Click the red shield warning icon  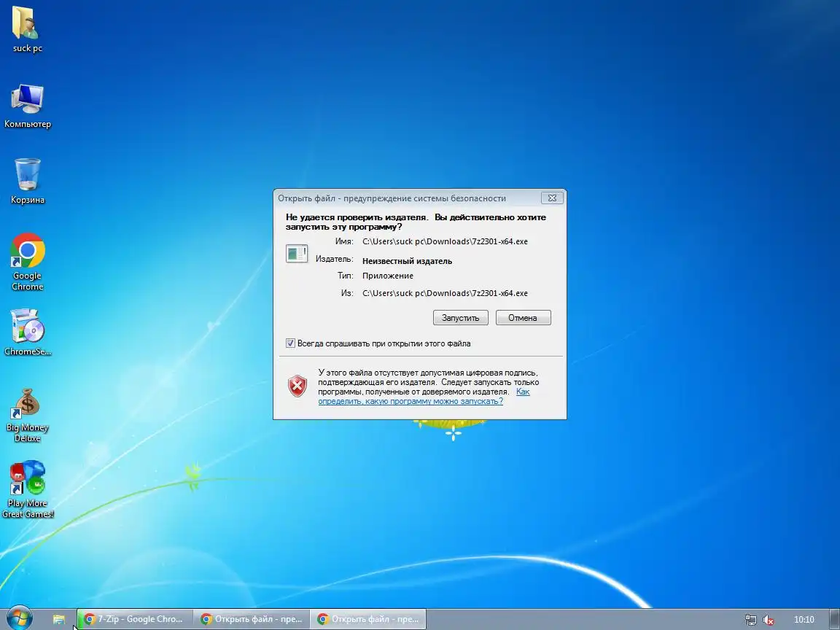pos(297,386)
